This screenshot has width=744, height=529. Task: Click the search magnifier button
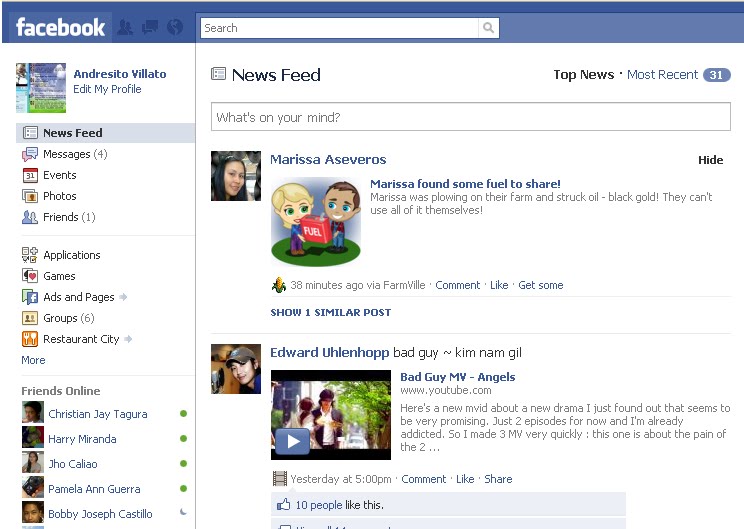(488, 28)
